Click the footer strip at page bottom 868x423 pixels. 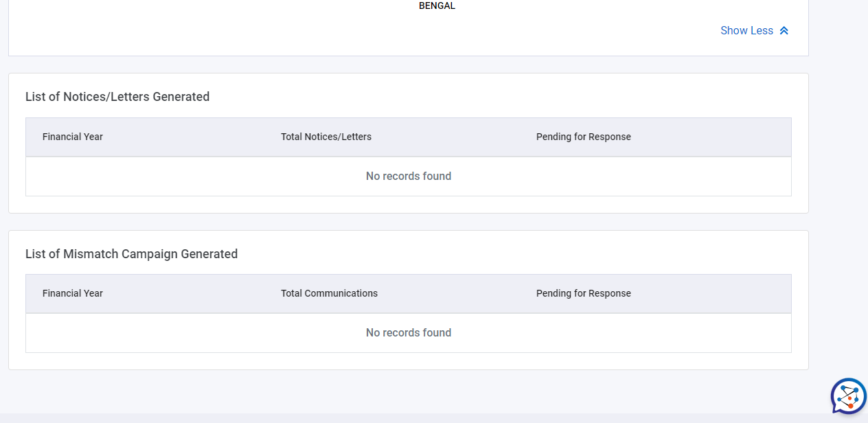[412, 418]
